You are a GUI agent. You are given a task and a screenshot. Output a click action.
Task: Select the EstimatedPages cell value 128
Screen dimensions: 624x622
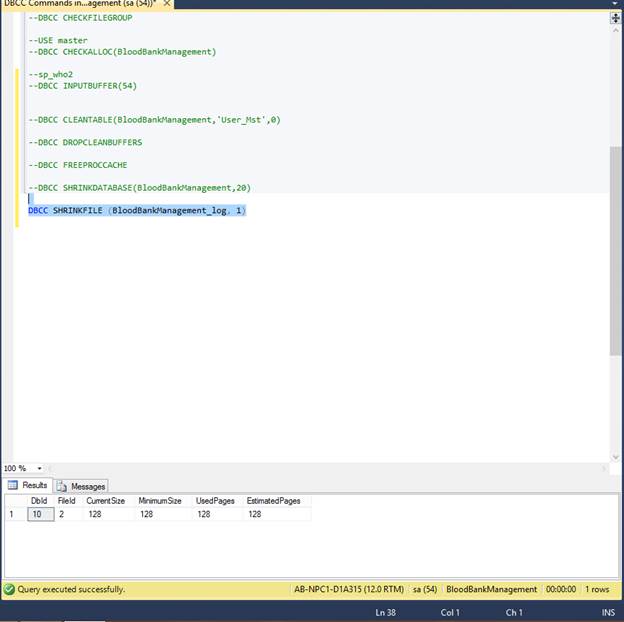click(277, 514)
